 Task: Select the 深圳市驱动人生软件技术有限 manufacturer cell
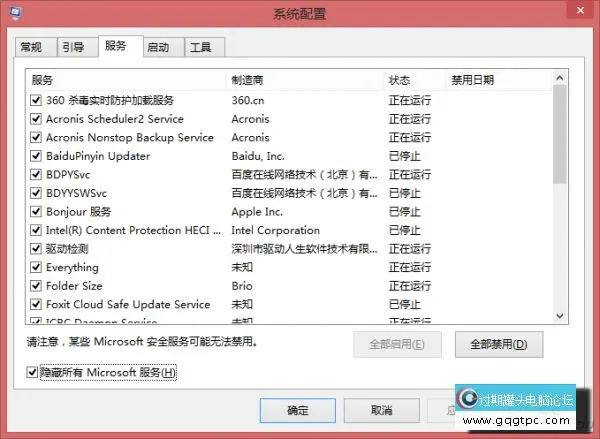click(304, 249)
